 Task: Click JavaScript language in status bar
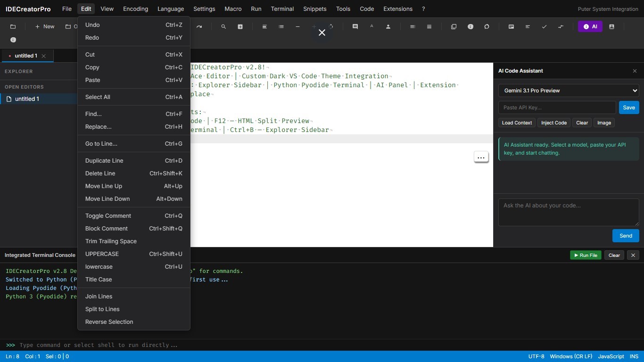tap(611, 356)
